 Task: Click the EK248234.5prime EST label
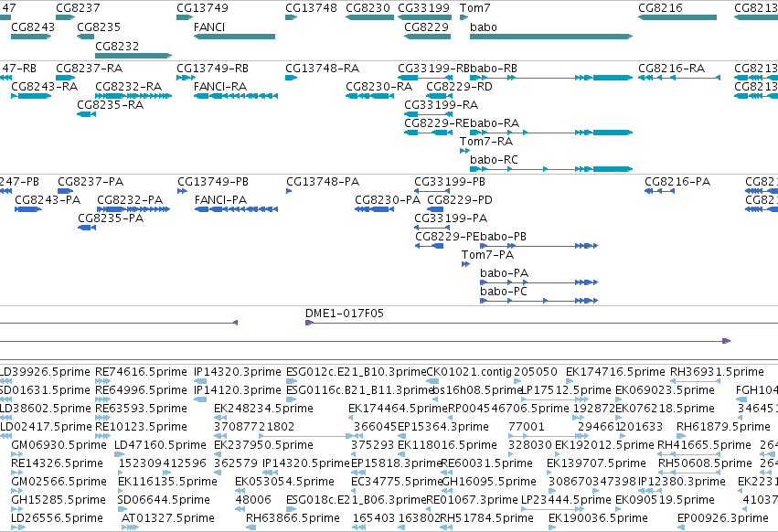coord(263,409)
